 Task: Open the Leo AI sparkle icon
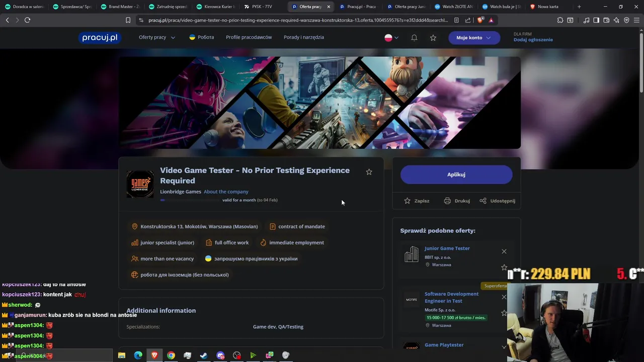(x=616, y=20)
